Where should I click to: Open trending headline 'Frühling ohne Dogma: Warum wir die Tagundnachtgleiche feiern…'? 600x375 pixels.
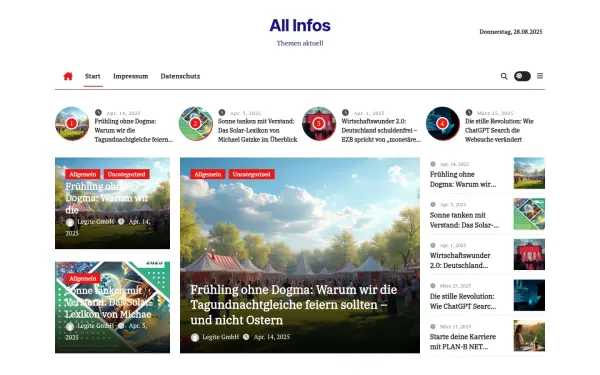(134, 130)
